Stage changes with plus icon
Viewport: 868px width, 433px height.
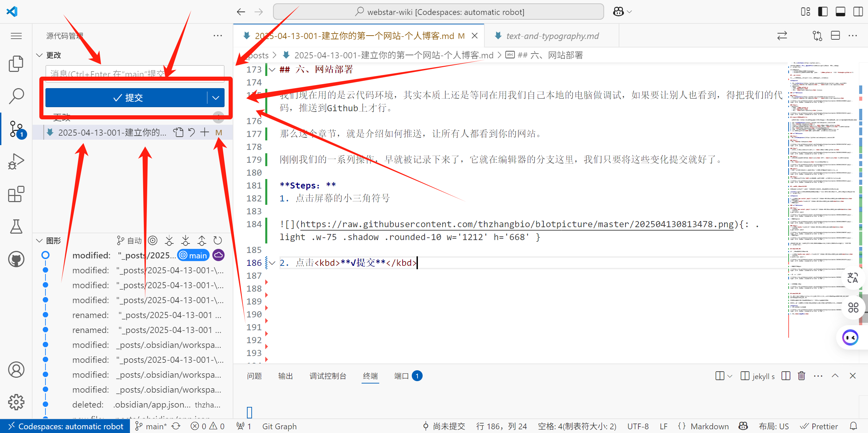[x=205, y=132]
